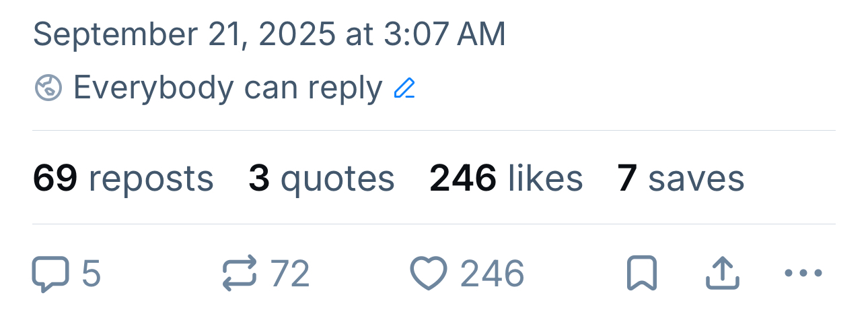Click the bold 7 saves count
The image size is (868, 316).
pos(627,179)
